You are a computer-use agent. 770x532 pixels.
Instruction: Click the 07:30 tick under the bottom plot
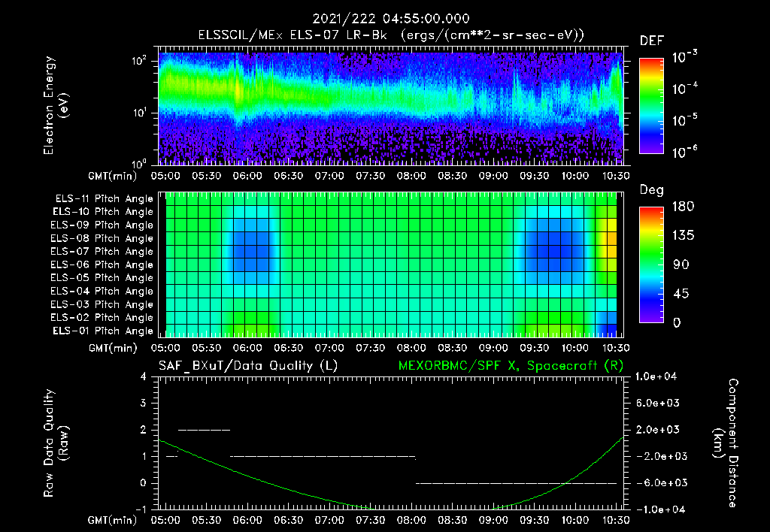point(370,520)
